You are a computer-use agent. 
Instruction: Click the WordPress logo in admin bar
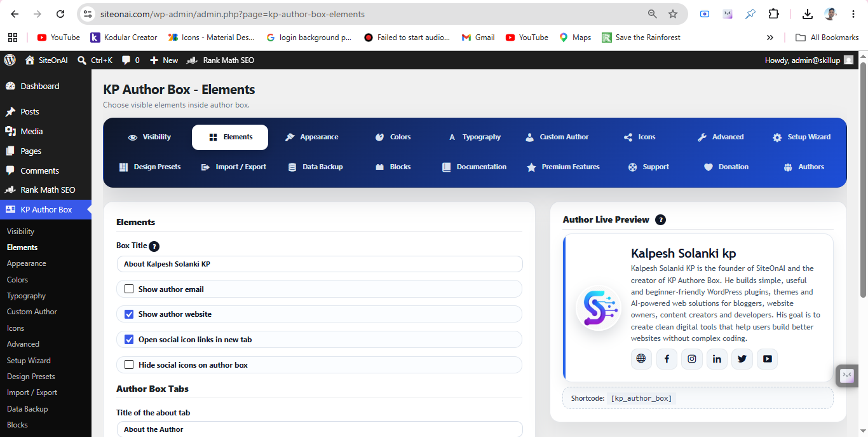pyautogui.click(x=10, y=60)
